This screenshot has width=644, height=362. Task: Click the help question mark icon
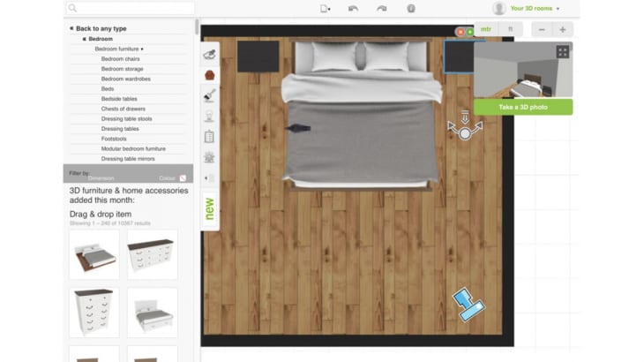click(411, 9)
